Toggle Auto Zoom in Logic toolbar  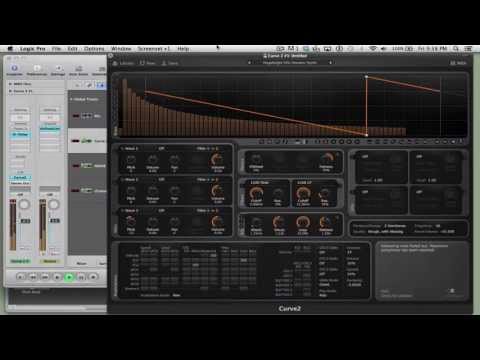click(x=79, y=70)
